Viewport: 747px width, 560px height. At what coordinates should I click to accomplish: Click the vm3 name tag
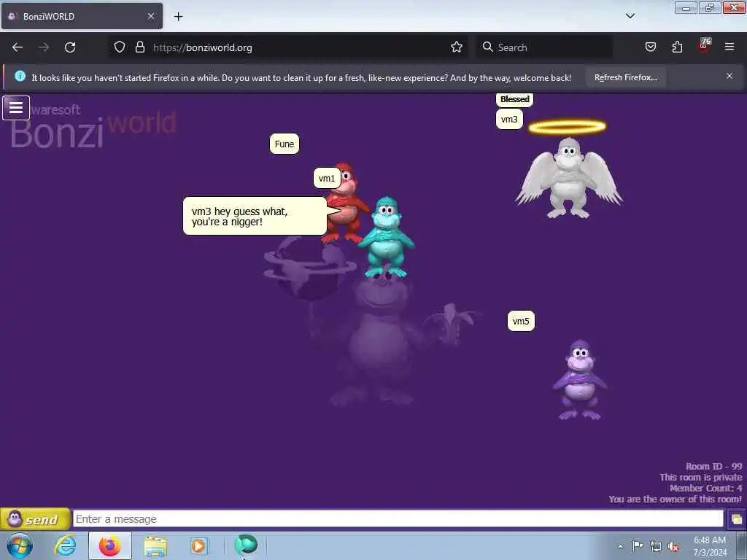click(509, 119)
